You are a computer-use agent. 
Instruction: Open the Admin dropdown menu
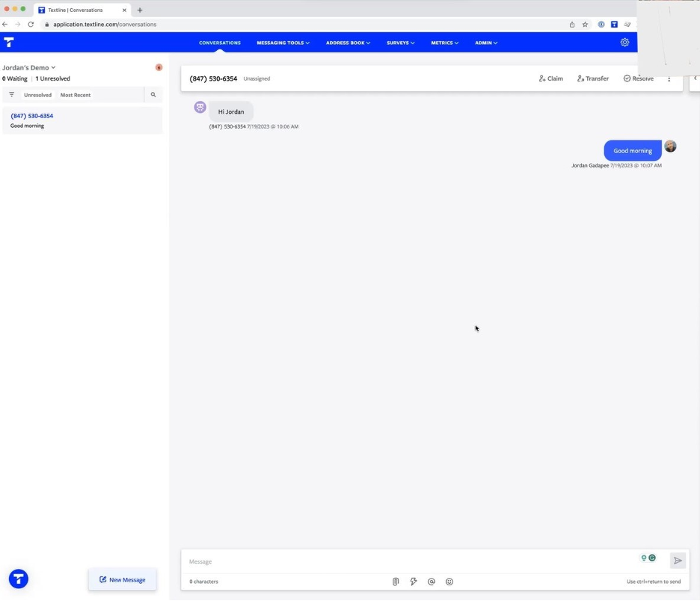(x=486, y=43)
